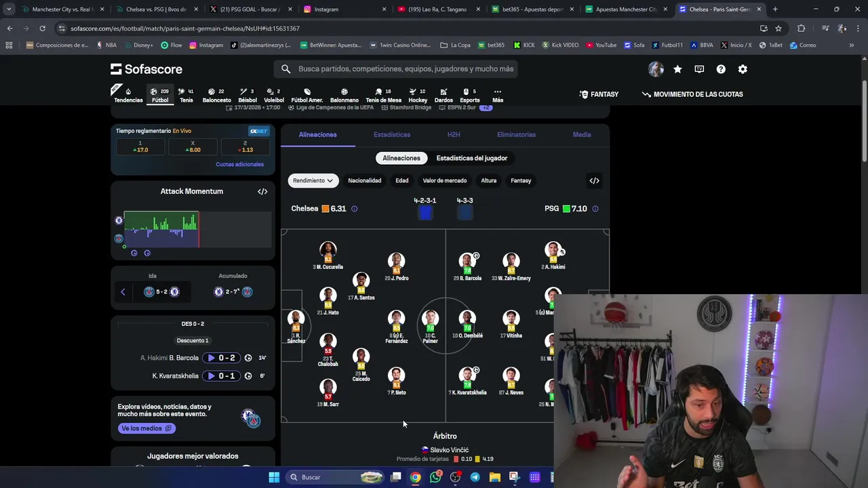Open C. Palmer player card
The width and height of the screenshot is (868, 488).
tap(430, 325)
